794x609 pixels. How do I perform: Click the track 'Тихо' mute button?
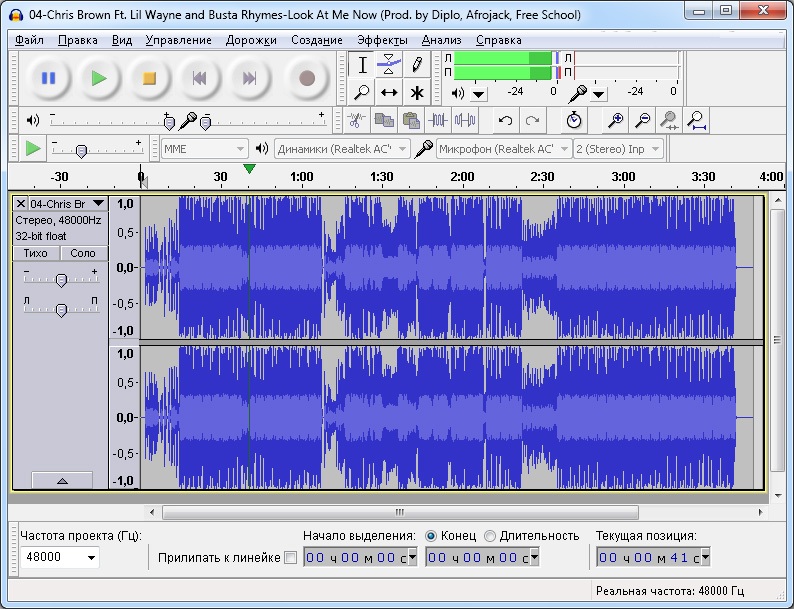[36, 253]
